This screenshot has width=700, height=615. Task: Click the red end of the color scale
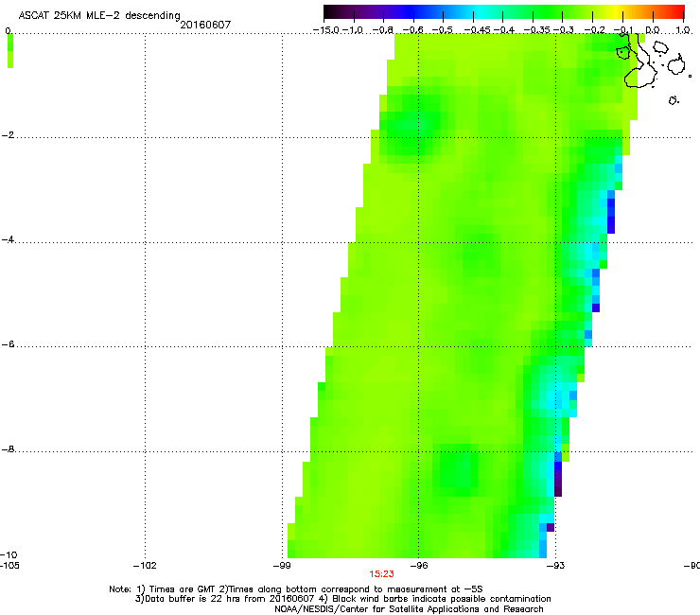tap(676, 11)
